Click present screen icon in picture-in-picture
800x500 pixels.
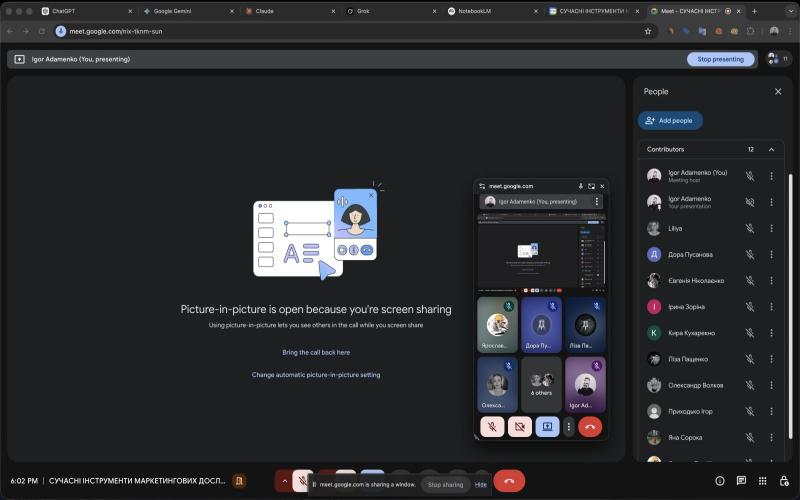pos(546,427)
